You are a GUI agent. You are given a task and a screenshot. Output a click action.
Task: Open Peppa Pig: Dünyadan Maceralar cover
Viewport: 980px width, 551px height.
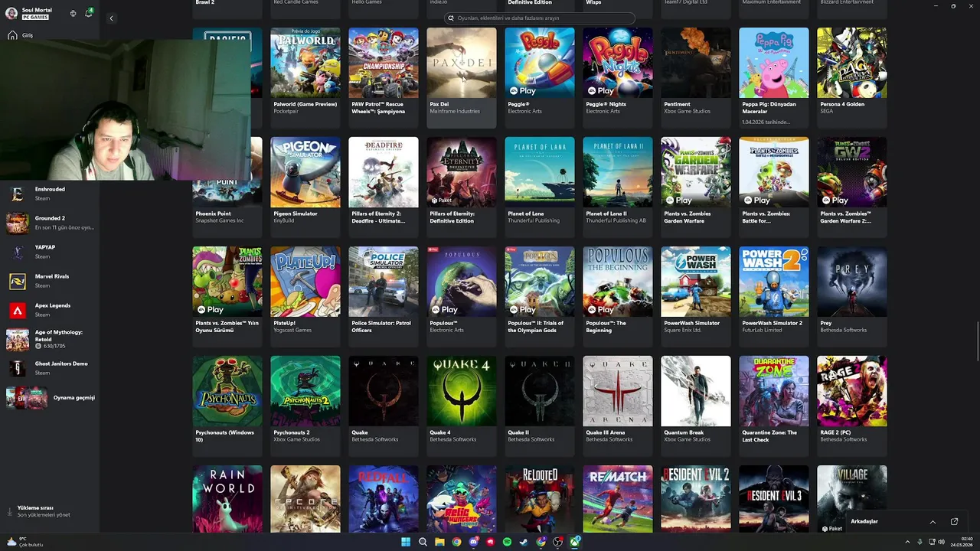click(774, 63)
